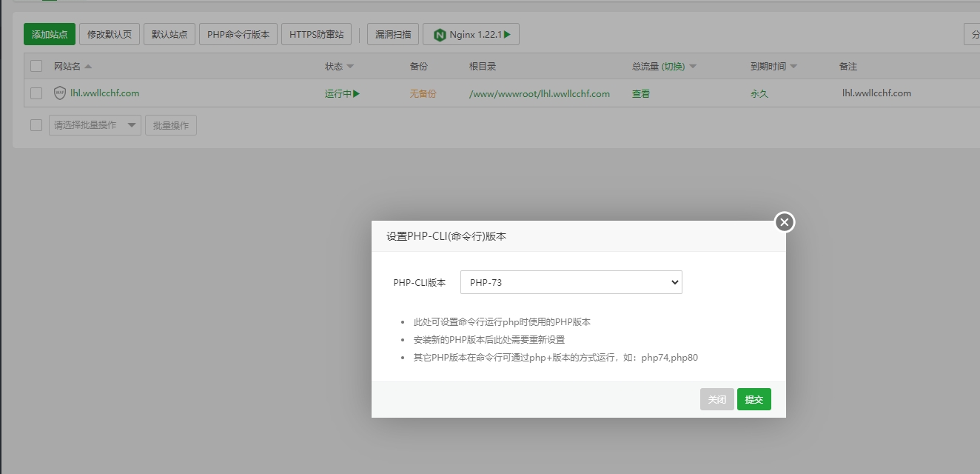Open the /www/wwwroot/lhl.wwllcchf.com root directory link

pos(539,94)
